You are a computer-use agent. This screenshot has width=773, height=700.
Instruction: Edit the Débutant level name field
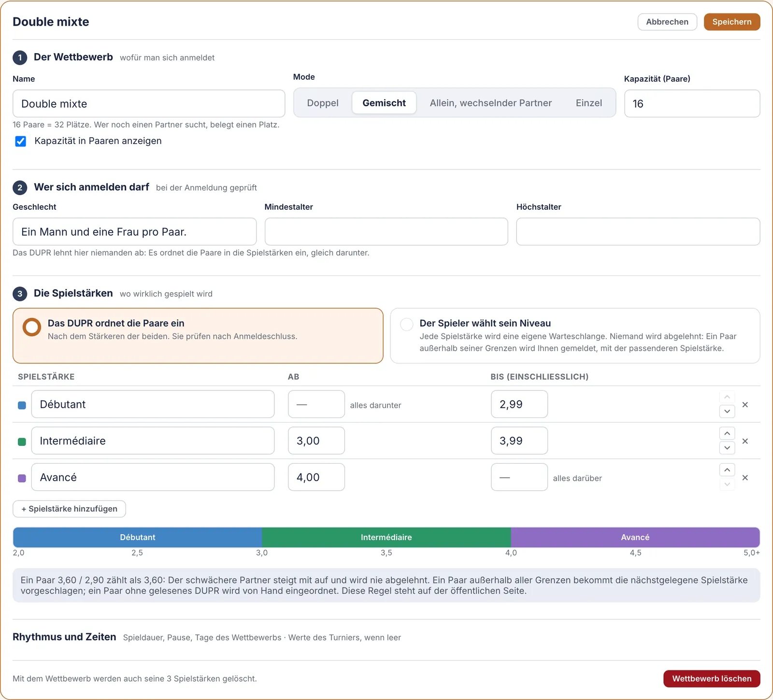(153, 404)
